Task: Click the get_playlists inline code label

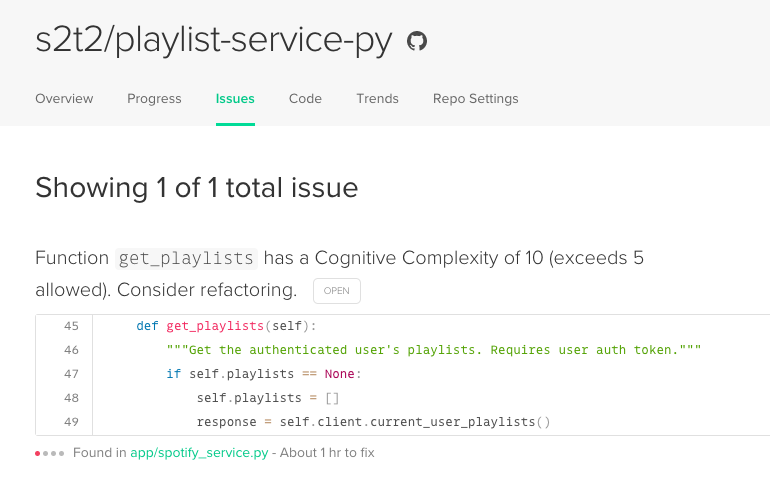Action: click(186, 259)
